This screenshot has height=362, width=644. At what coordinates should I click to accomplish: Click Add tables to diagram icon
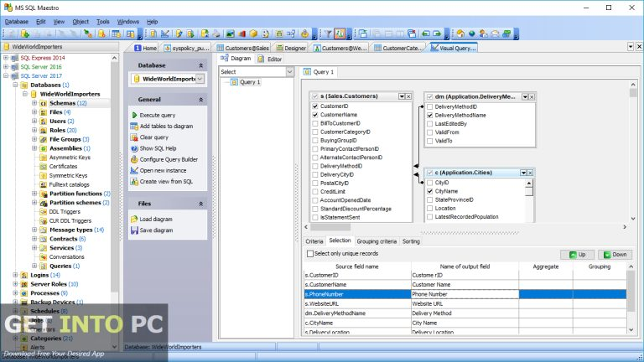pyautogui.click(x=134, y=126)
